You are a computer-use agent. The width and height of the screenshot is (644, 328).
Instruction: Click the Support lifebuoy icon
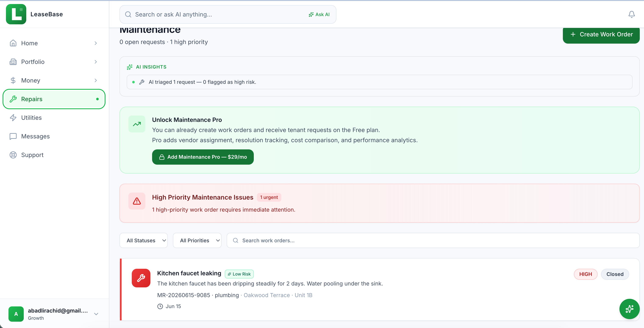pyautogui.click(x=13, y=155)
